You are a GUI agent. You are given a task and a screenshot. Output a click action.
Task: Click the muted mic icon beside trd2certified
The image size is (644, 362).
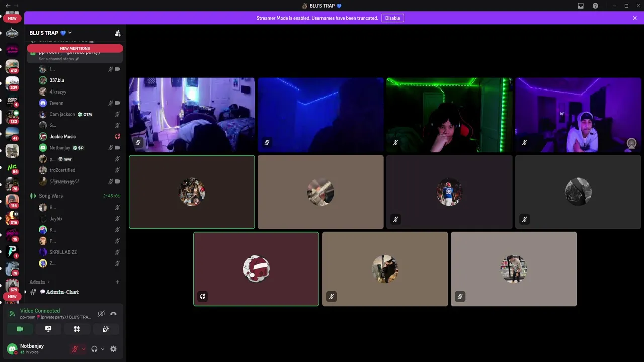click(117, 170)
